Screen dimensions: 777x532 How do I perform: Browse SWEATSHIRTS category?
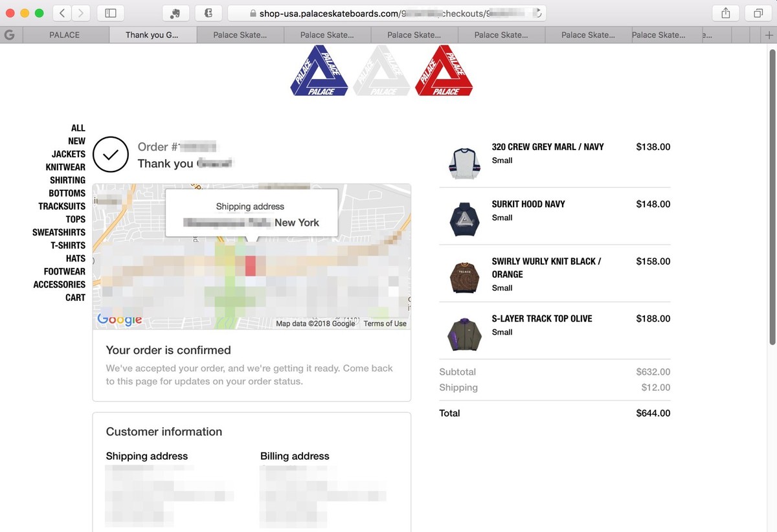click(x=59, y=232)
